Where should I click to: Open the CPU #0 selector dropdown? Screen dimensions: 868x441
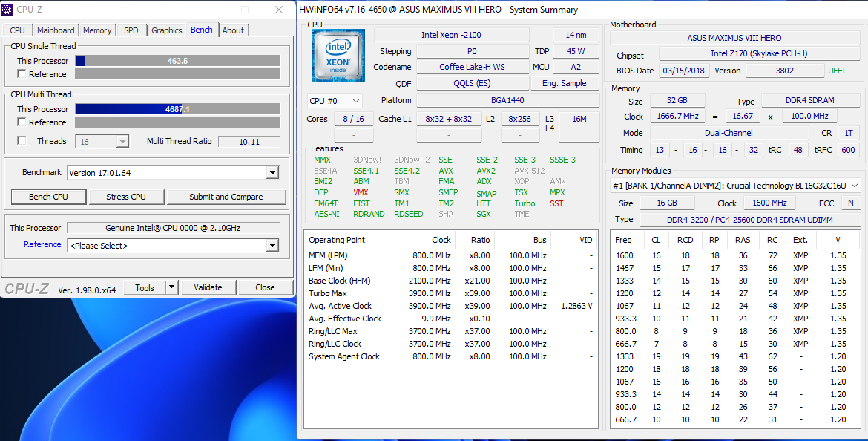pyautogui.click(x=355, y=101)
